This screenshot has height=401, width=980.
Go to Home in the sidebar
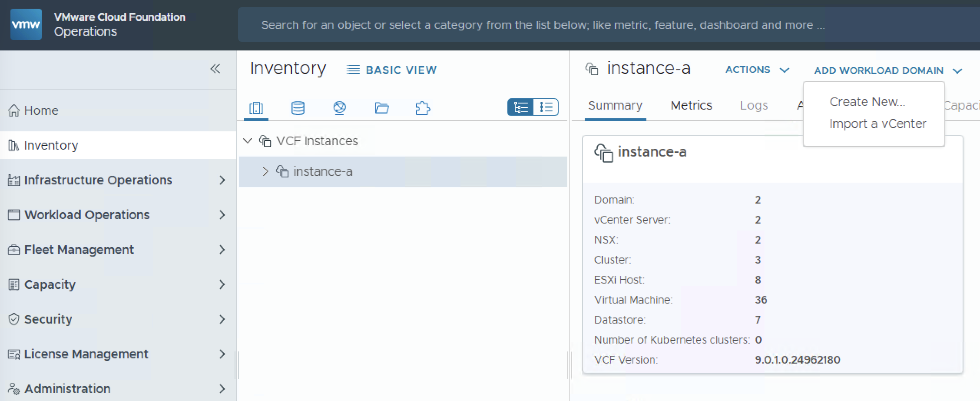[41, 110]
